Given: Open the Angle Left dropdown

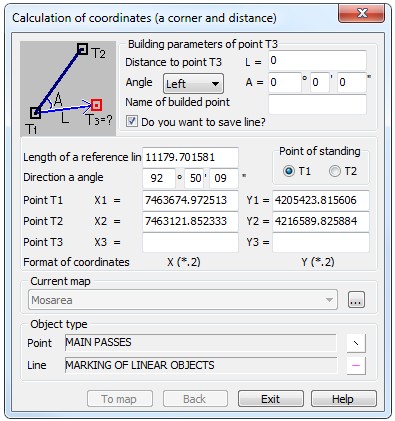Looking at the screenshot, I should (x=193, y=83).
